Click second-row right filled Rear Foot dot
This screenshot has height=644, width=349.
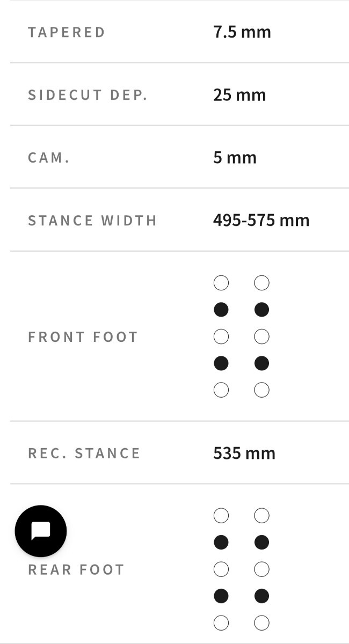click(x=261, y=543)
